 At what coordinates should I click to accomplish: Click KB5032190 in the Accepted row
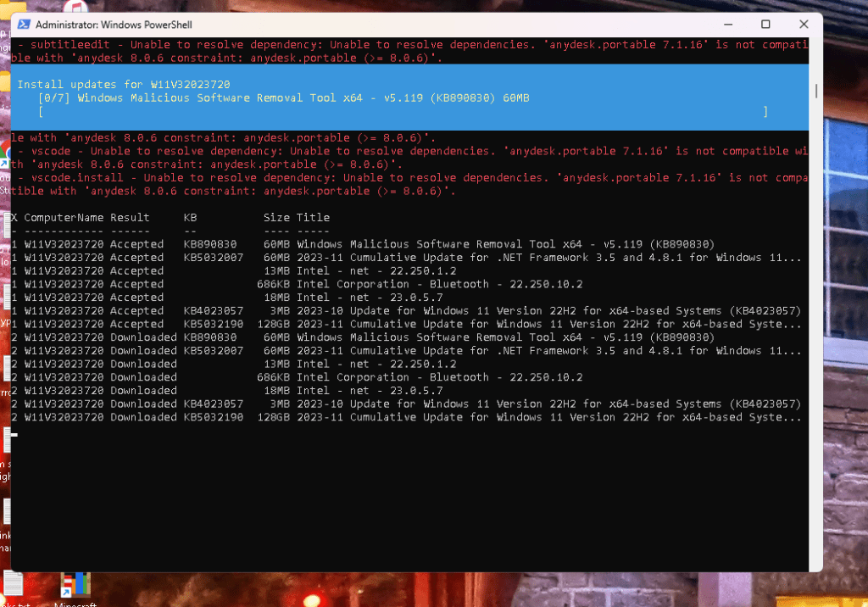(213, 324)
